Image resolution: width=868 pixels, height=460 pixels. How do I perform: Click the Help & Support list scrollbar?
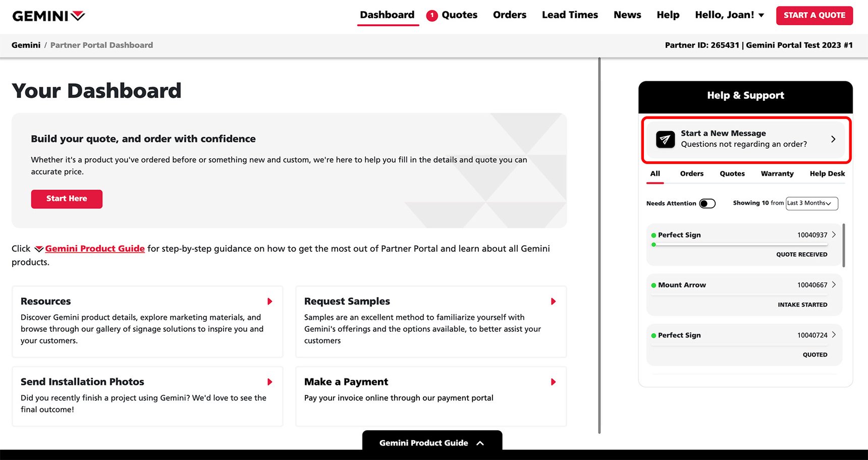tap(843, 246)
